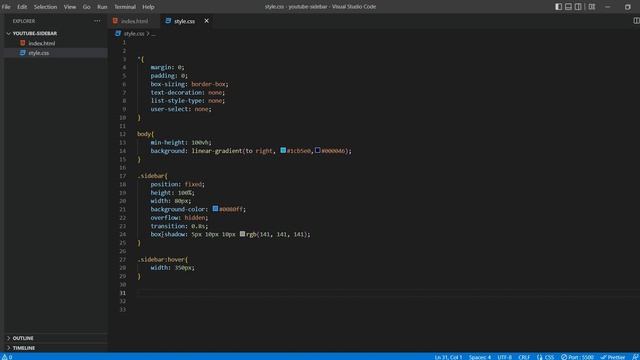Click the box-sizing: border-box line
Screen dimensions: 640x360
coord(189,84)
